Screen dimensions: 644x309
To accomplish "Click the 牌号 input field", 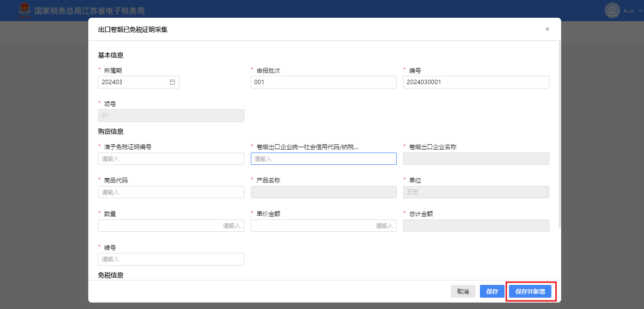I will [171, 259].
